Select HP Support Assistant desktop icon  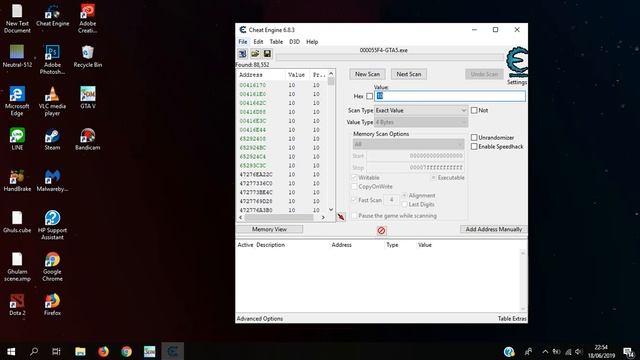[x=52, y=225]
